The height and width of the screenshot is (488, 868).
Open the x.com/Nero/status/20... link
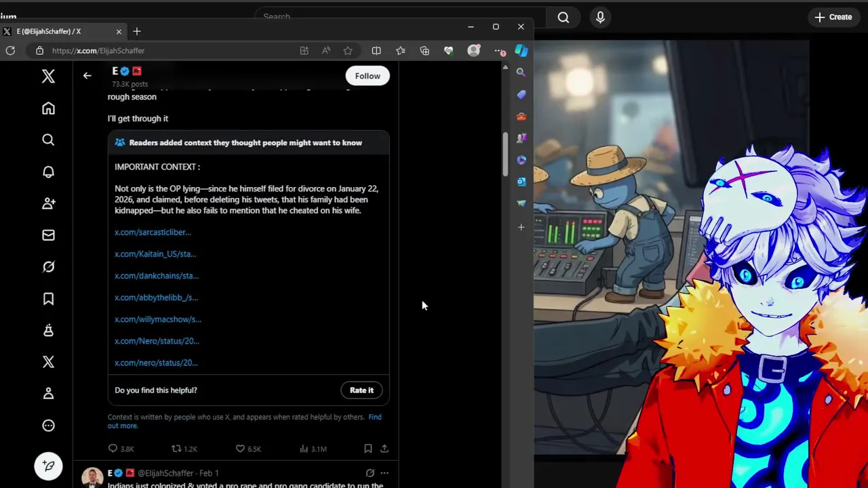(157, 341)
